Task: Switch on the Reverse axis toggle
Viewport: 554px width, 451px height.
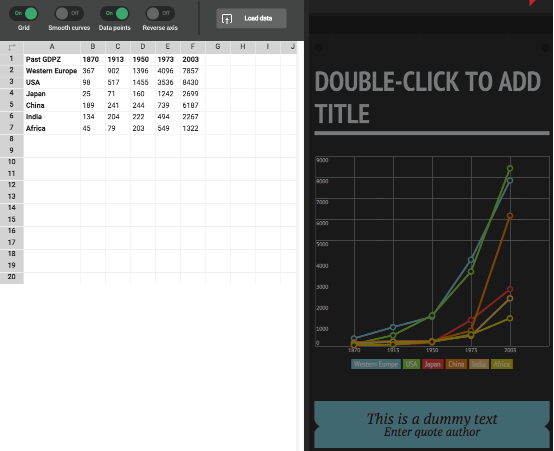Action: 160,13
